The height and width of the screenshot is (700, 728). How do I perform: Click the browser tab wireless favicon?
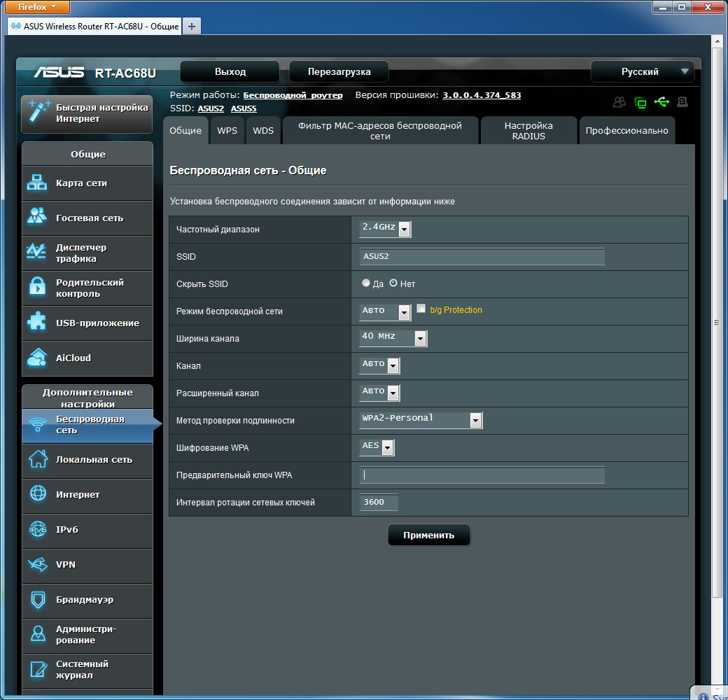point(16,26)
